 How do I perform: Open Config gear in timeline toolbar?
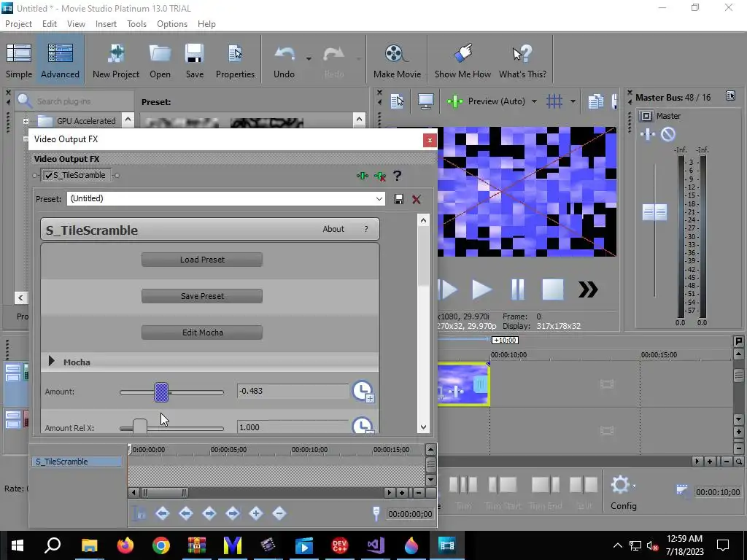621,485
